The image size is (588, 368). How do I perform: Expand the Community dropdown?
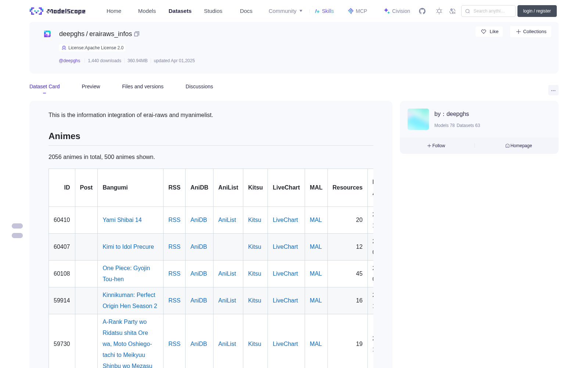pos(286,11)
